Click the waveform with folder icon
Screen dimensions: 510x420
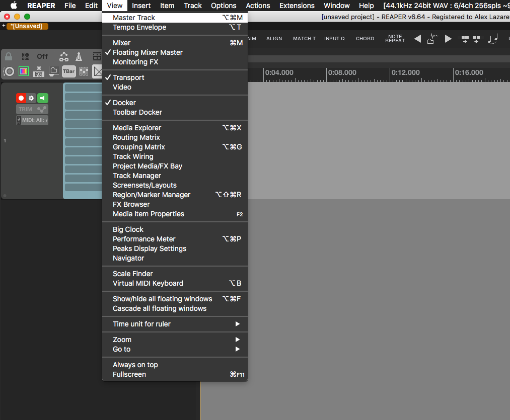coord(432,39)
